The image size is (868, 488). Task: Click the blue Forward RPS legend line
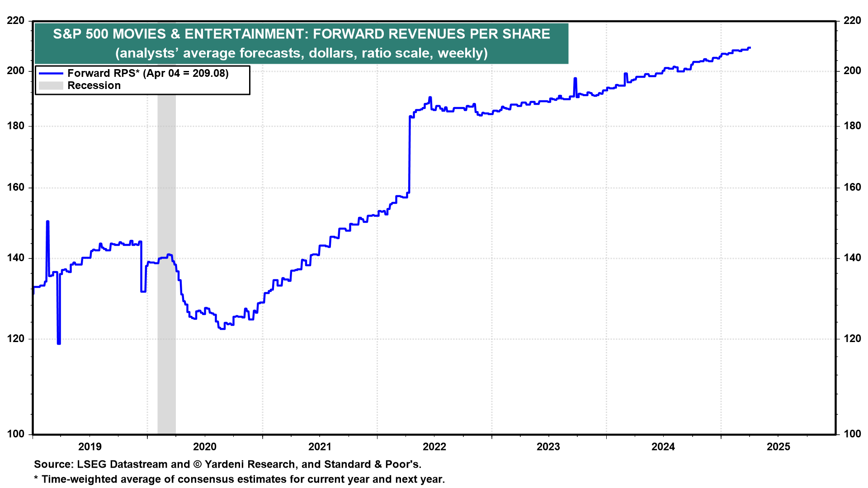[51, 73]
